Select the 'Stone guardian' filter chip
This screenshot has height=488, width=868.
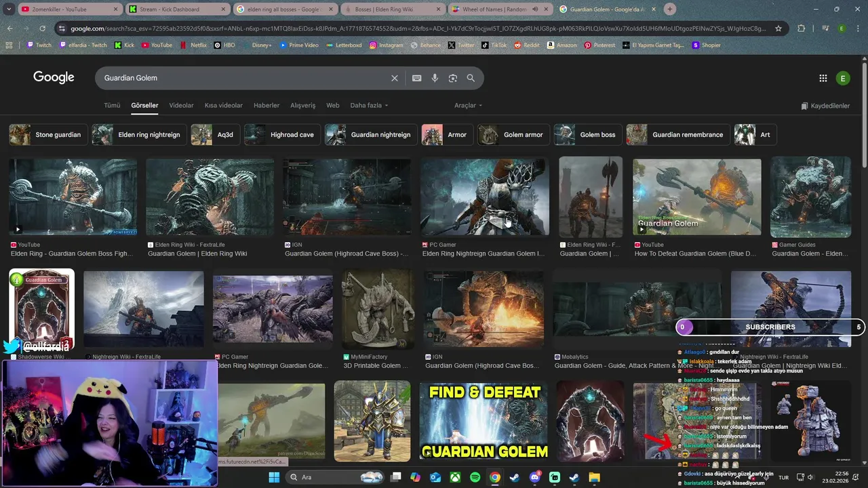[x=49, y=135]
